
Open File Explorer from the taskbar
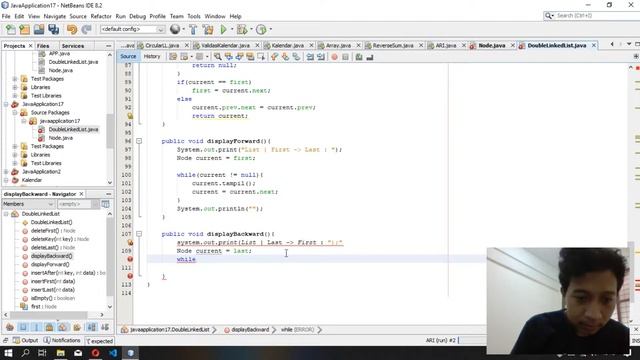point(60,353)
